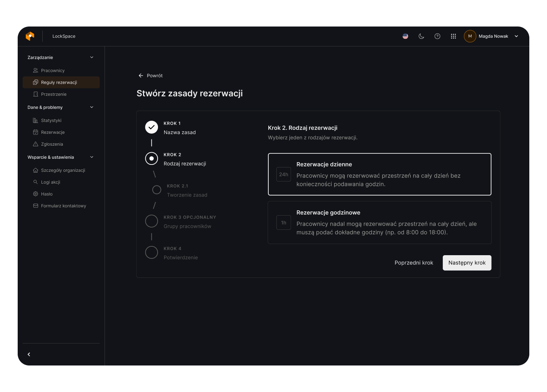The width and height of the screenshot is (547, 392).
Task: Open language selector with US flag
Action: [405, 36]
